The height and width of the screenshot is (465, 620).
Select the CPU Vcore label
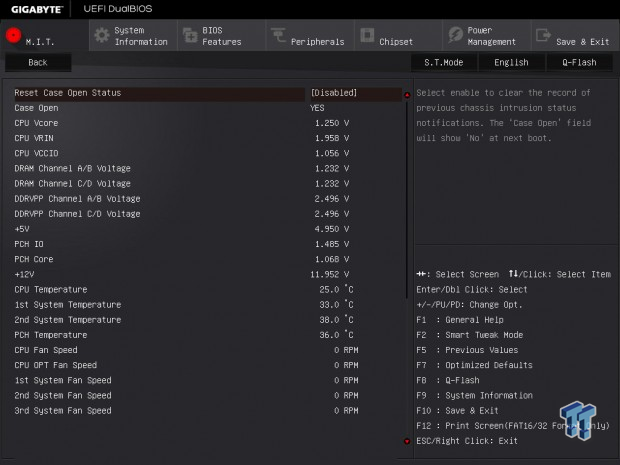[36, 123]
